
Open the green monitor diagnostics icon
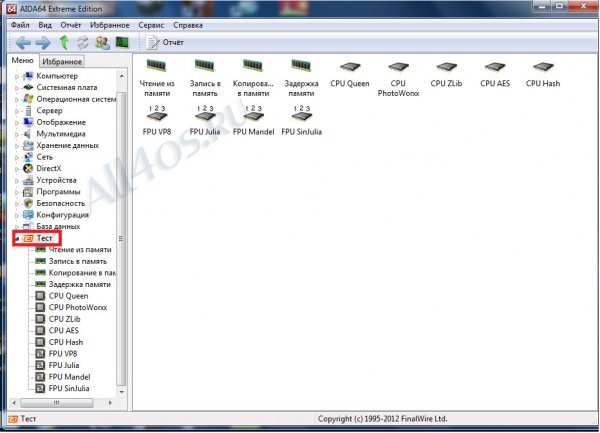[x=122, y=42]
